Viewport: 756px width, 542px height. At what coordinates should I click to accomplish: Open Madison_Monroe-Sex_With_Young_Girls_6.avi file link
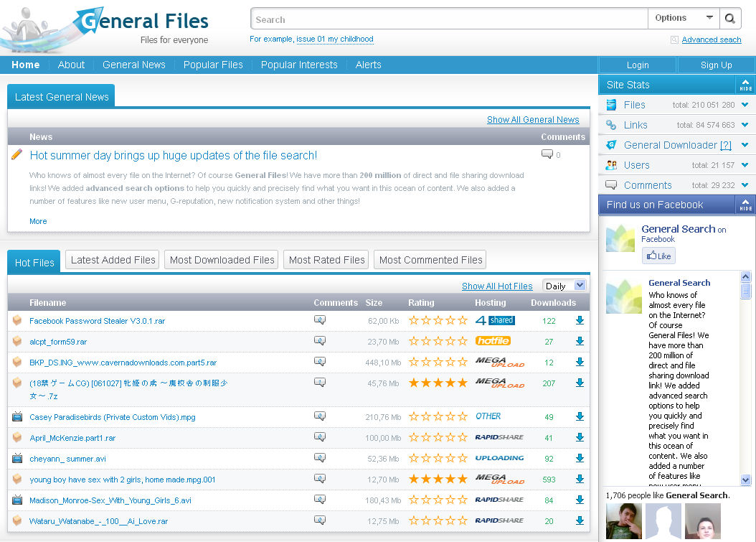(110, 500)
